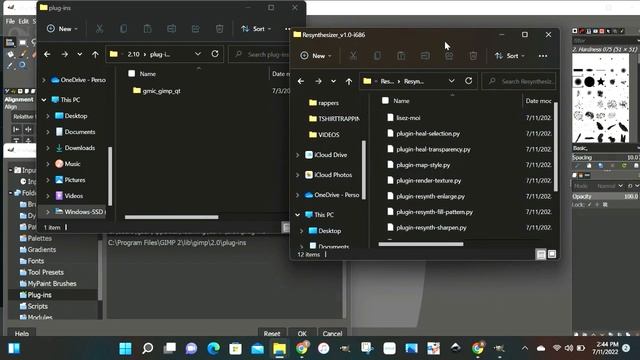Go up one folder in Resynthesizer window
This screenshot has width=640, height=360.
pos(349,81)
